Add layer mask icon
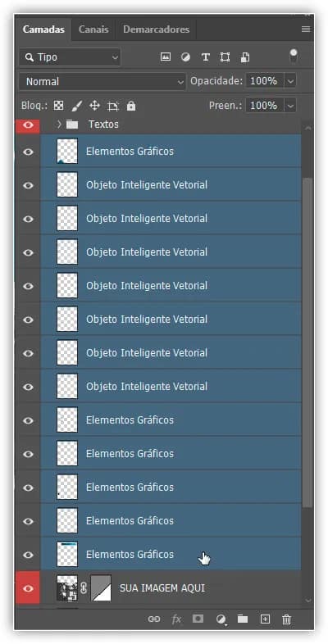This screenshot has height=644, width=328. 198,619
